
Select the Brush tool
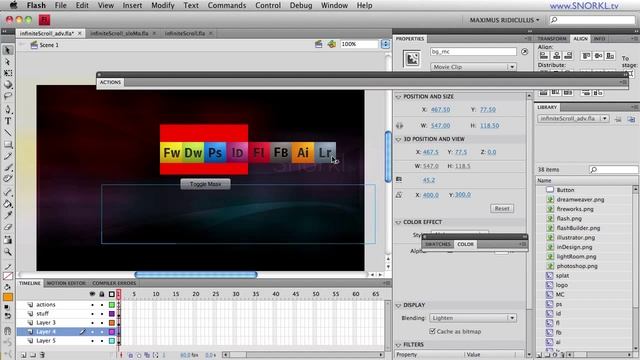click(7, 167)
